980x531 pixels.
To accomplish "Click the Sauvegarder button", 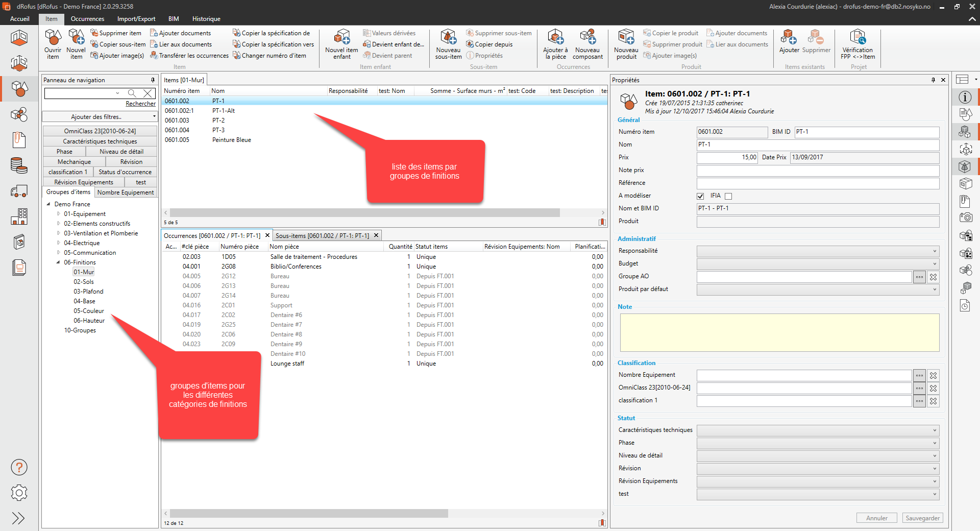I will tap(922, 518).
